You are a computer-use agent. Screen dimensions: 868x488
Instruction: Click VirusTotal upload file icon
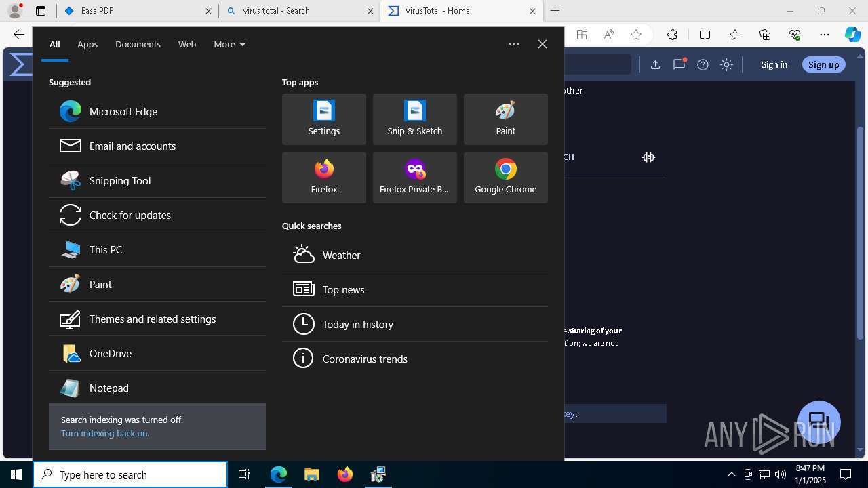click(x=655, y=64)
